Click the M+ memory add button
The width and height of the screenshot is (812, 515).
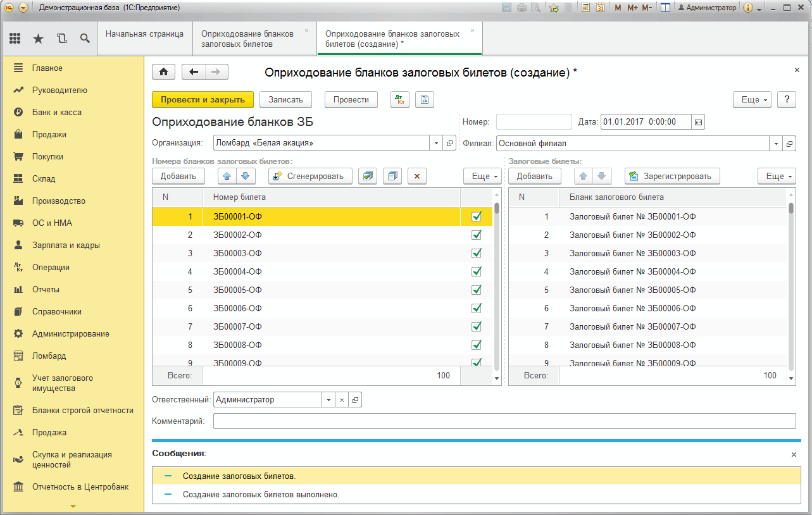pos(632,8)
